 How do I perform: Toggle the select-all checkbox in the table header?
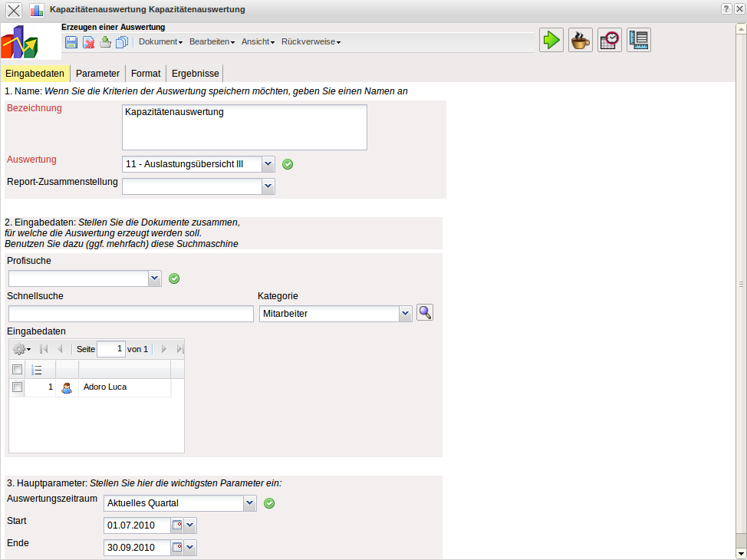point(18,370)
